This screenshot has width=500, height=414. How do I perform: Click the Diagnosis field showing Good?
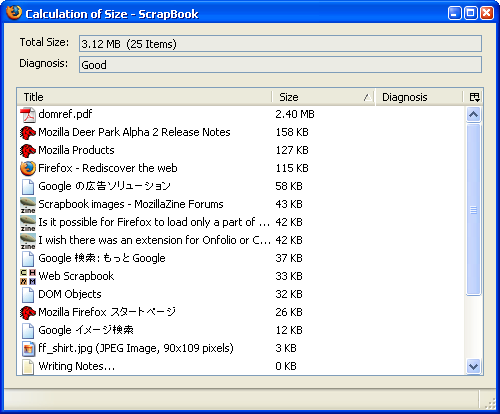[280, 65]
